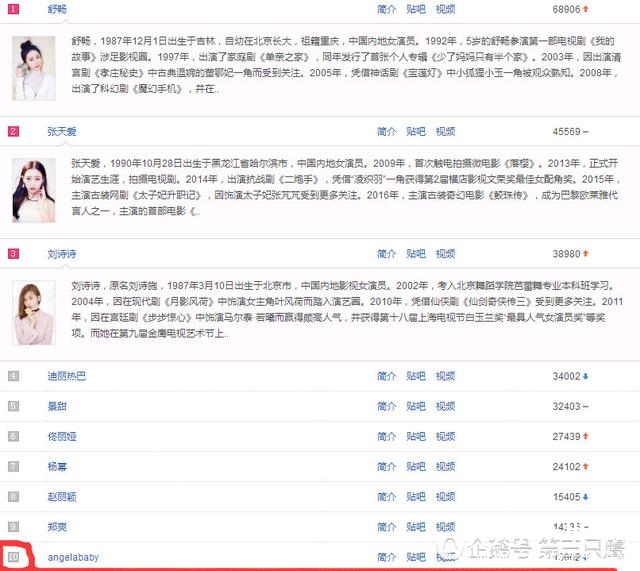The height and width of the screenshot is (571, 640).
Task: Open the 贴吧 link for 景甜
Action: [415, 407]
